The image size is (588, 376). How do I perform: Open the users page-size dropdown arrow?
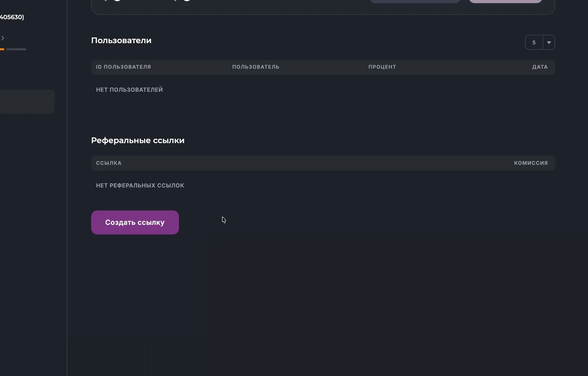point(549,43)
